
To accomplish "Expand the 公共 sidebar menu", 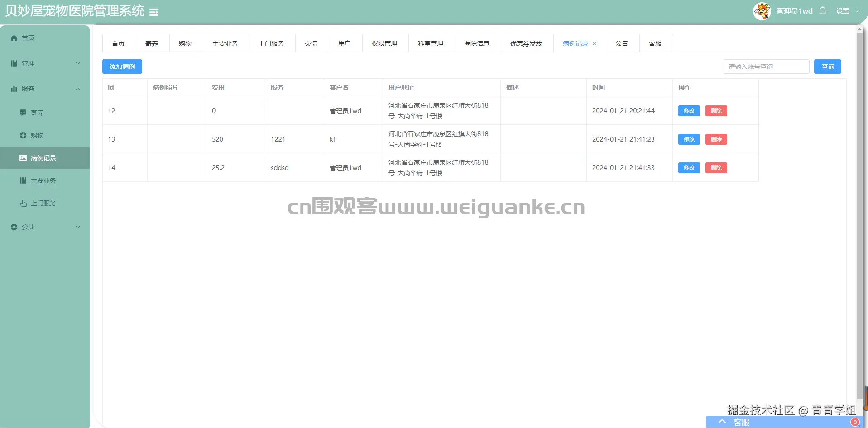I will (x=28, y=227).
